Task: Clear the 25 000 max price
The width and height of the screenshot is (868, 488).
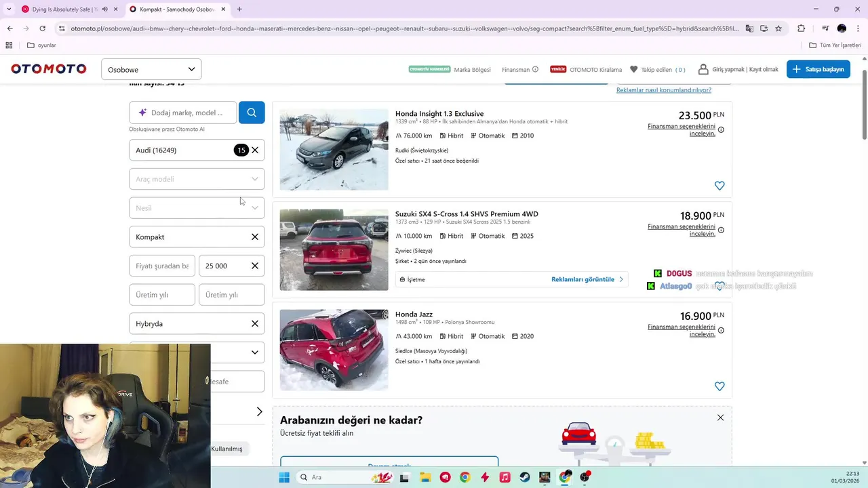Action: pos(255,266)
